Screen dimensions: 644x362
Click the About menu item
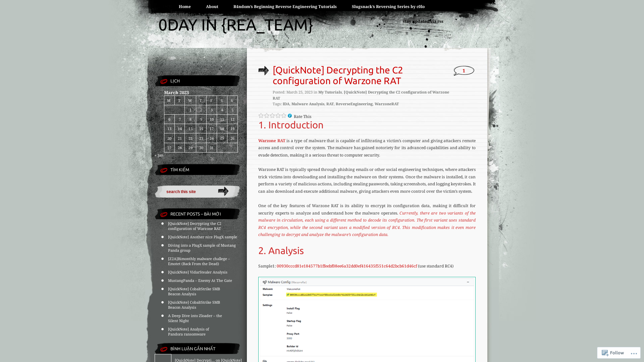212,6
